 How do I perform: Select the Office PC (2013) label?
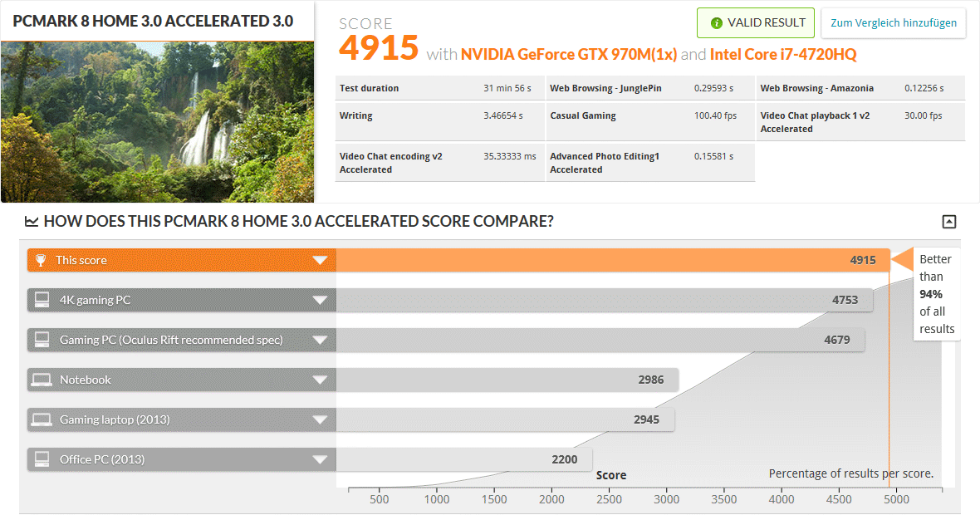click(102, 459)
